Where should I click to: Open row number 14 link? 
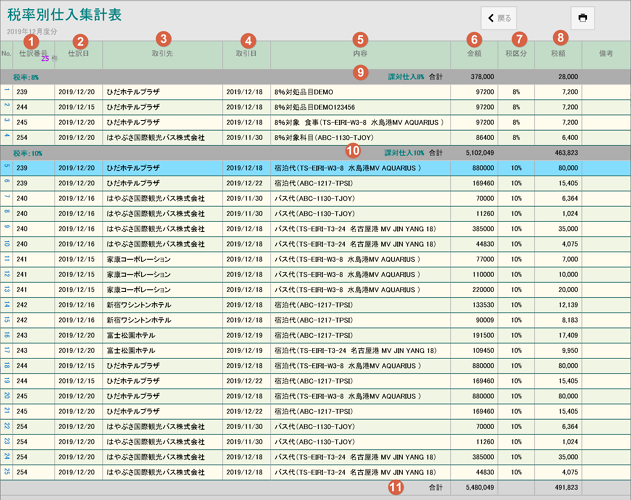7,305
